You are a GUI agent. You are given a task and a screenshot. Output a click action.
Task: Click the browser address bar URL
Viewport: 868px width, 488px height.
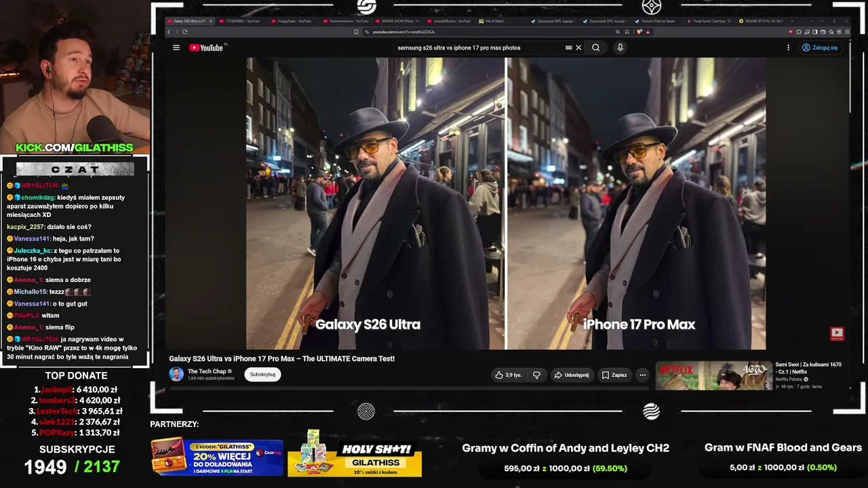point(404,32)
